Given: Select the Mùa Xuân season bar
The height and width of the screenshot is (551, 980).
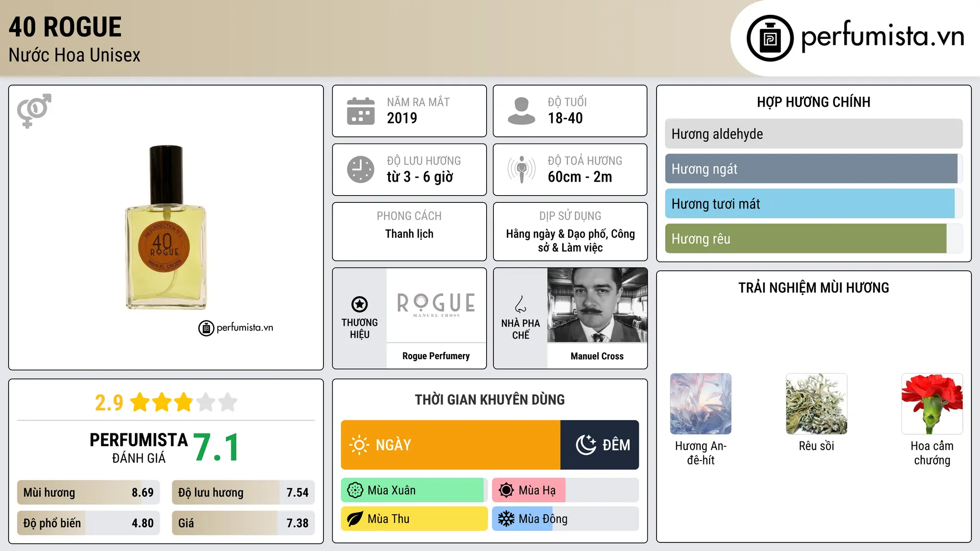Looking at the screenshot, I should pos(414,490).
